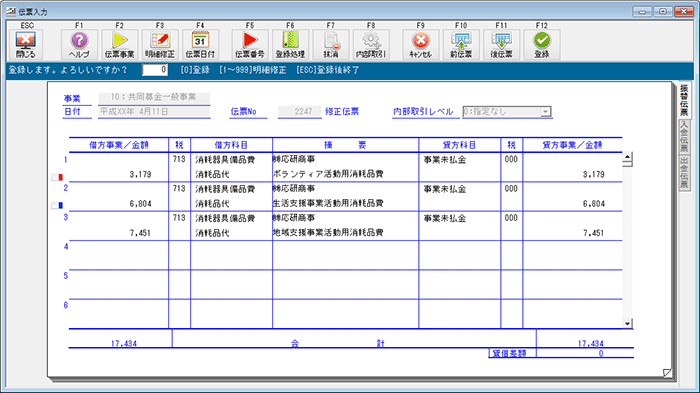Click ボランティア活動用消耗品費 description

click(328, 174)
